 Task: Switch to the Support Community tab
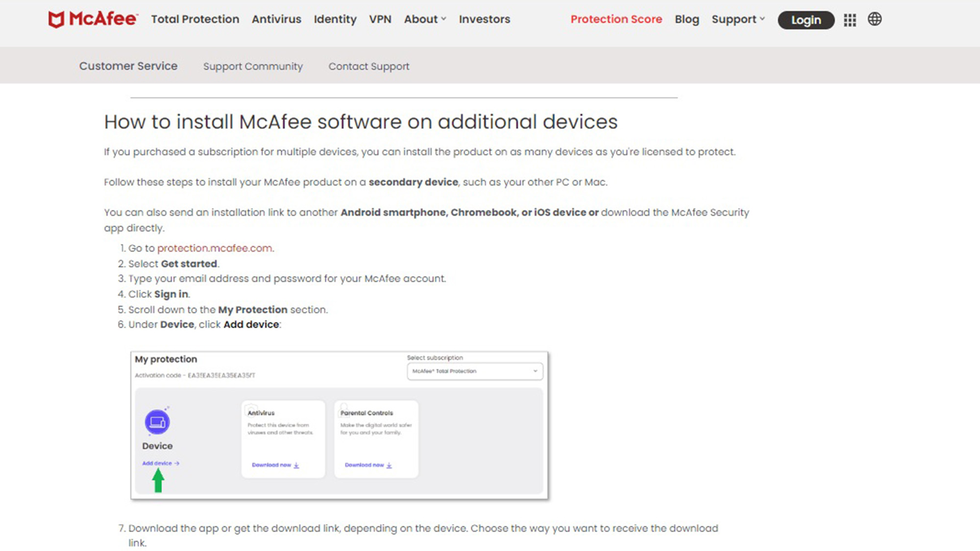(253, 66)
